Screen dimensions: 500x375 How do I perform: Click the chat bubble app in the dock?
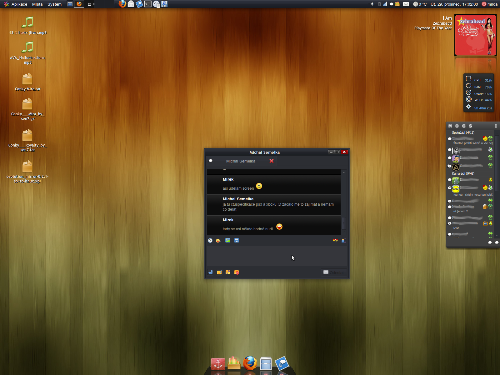click(282, 363)
